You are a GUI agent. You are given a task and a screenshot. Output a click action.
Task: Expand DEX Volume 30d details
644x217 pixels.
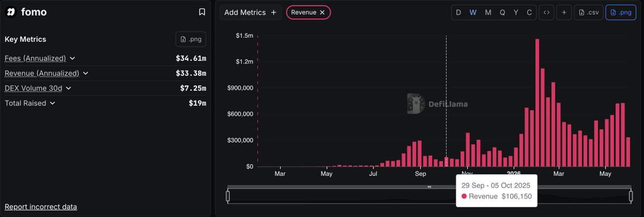tap(68, 88)
